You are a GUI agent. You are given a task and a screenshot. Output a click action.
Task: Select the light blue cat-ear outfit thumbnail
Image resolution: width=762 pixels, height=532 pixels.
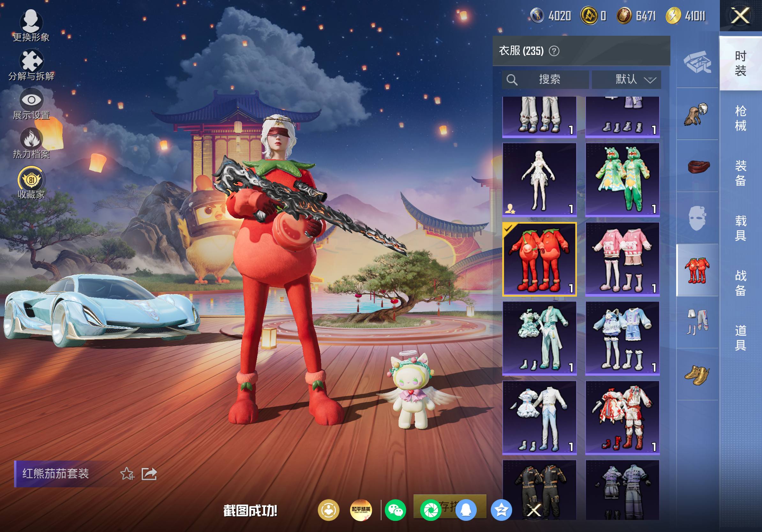click(622, 338)
